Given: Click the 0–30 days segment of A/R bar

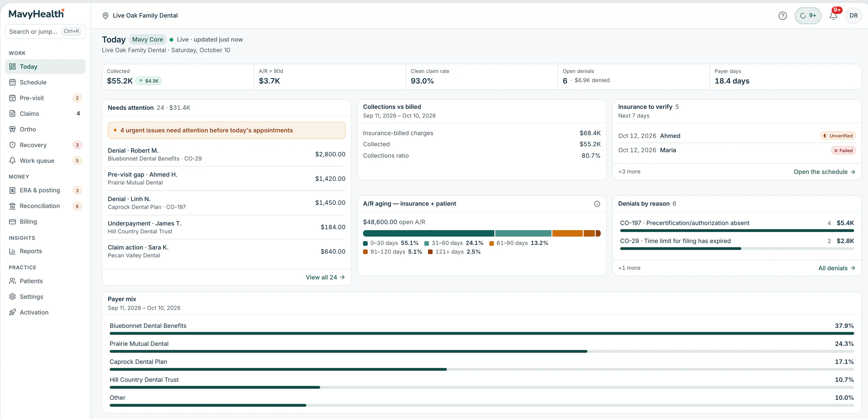Looking at the screenshot, I should click(429, 233).
